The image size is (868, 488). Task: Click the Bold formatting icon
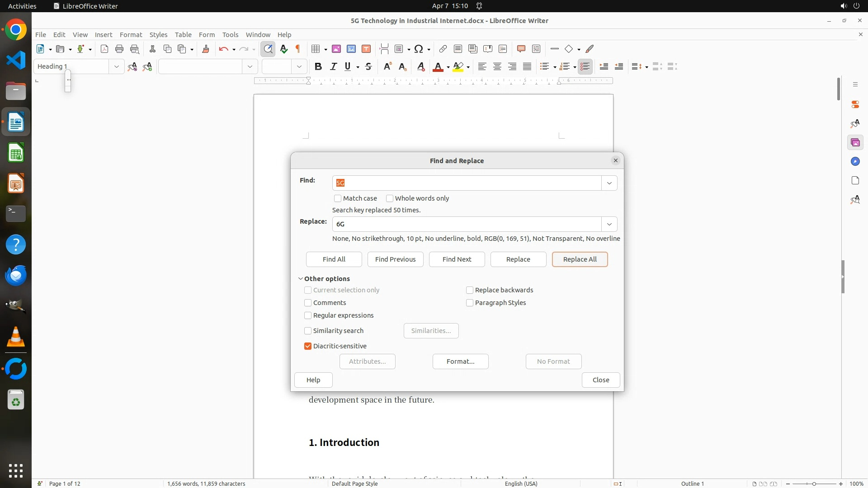(318, 66)
